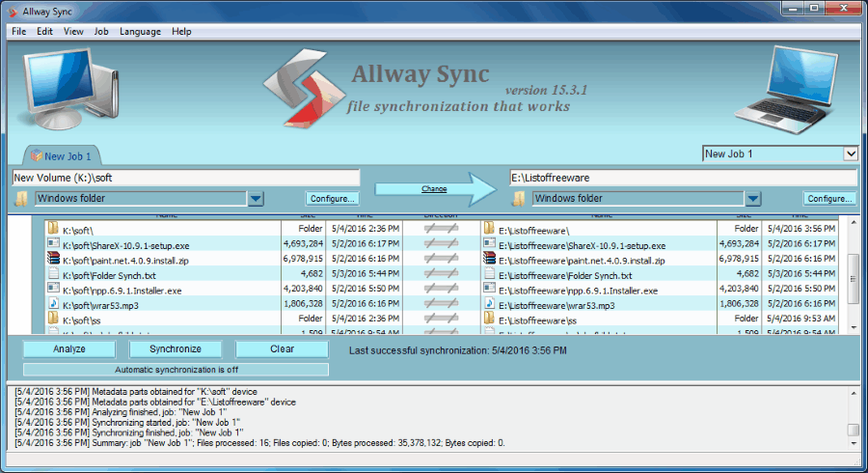Open the Edit menu
The image size is (868, 473).
pos(44,32)
